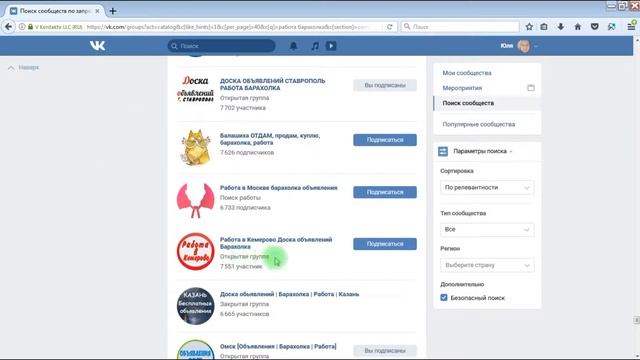The image size is (640, 360).
Task: Click Подписаться for Работа в Кемерово
Action: coord(385,244)
